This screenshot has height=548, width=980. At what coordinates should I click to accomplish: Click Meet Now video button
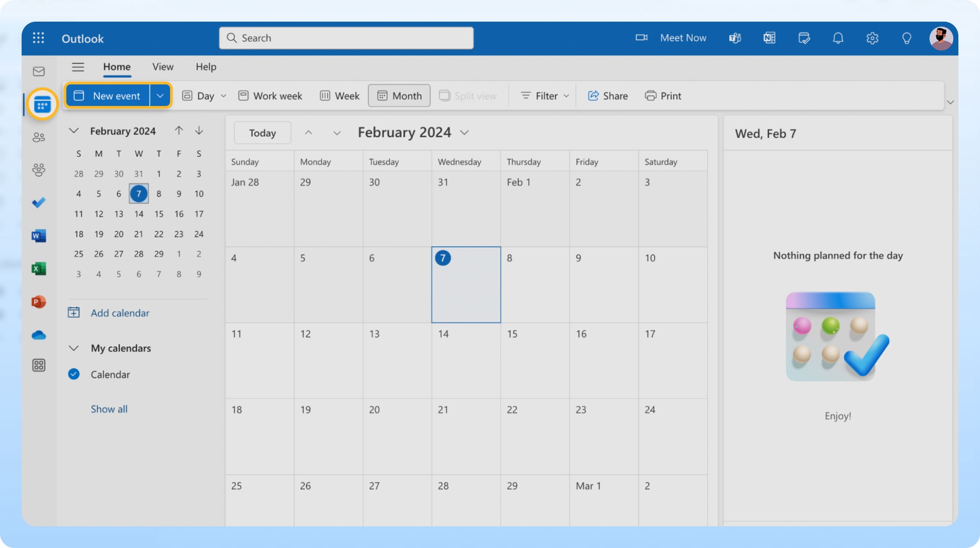click(x=671, y=37)
